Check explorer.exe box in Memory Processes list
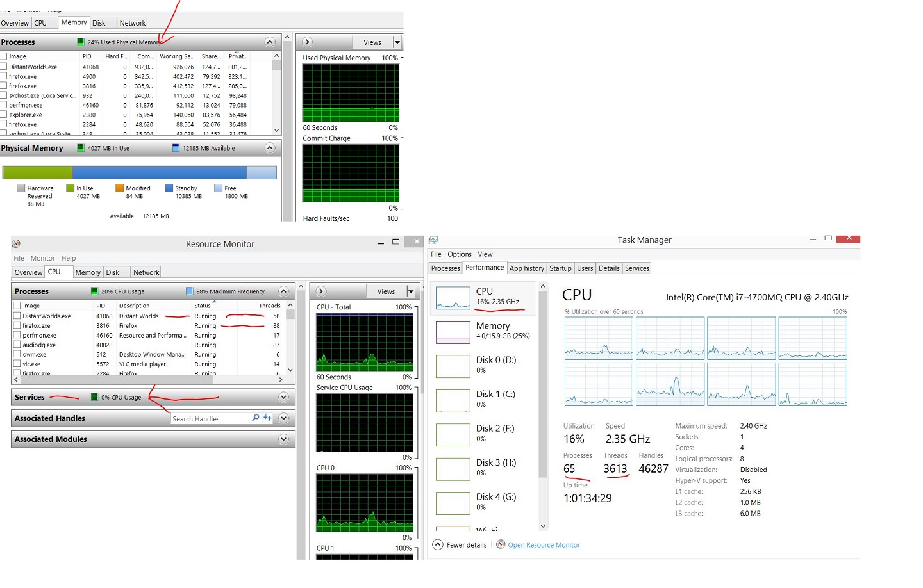This screenshot has height=588, width=923. pos(3,114)
